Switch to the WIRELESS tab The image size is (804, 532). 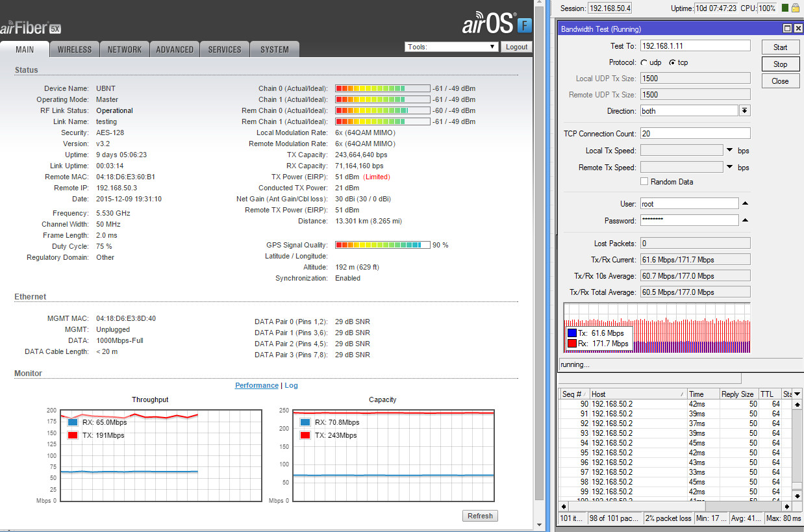[x=75, y=49]
